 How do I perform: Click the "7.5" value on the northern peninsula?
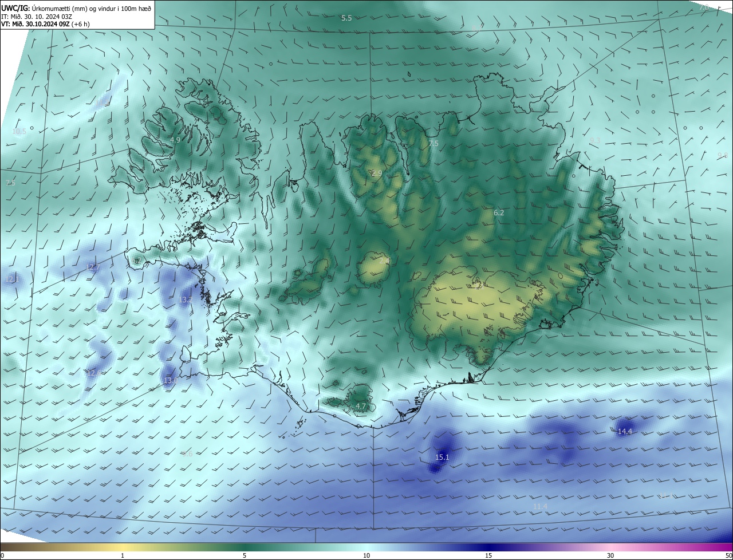[434, 144]
